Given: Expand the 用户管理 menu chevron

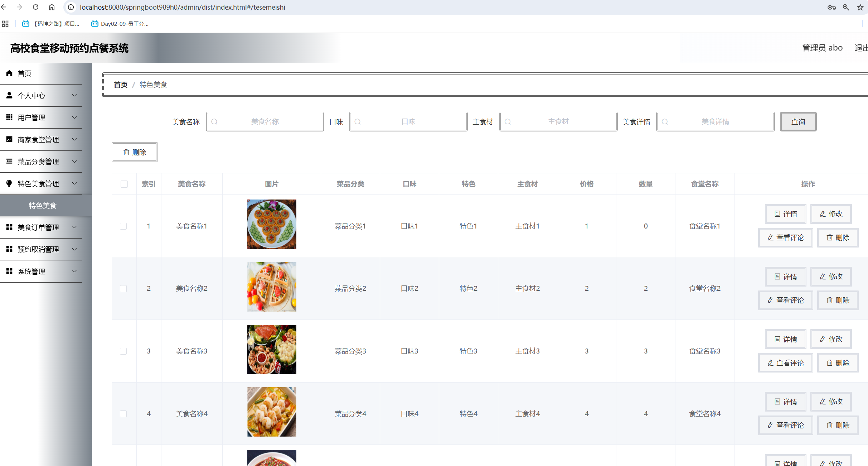Looking at the screenshot, I should tap(74, 117).
